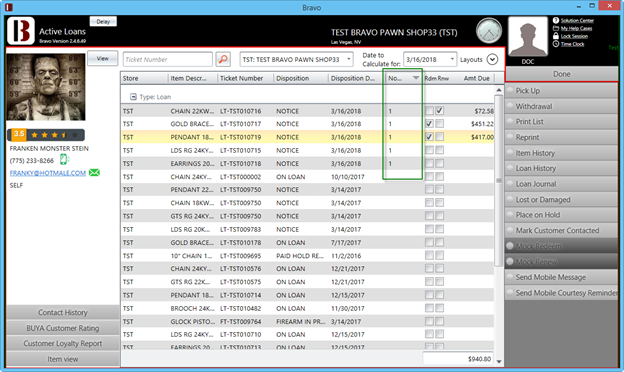The image size is (624, 372).
Task: Click the green mobile phone icon
Action: click(64, 160)
